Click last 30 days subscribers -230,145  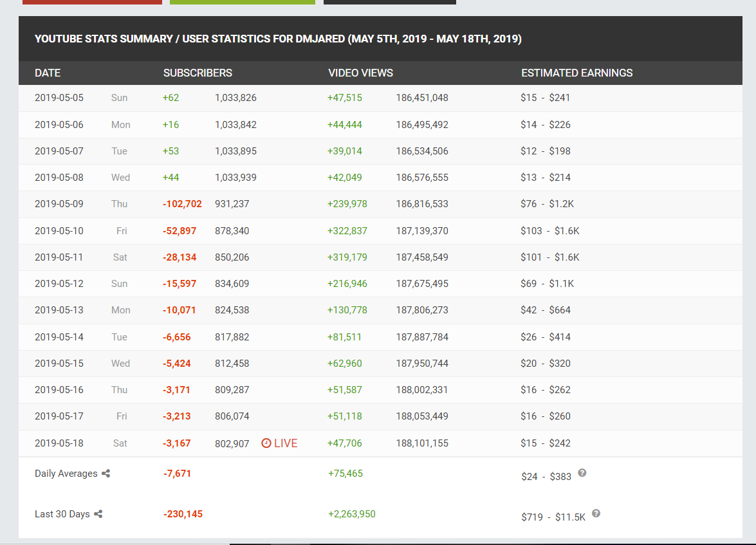point(183,514)
